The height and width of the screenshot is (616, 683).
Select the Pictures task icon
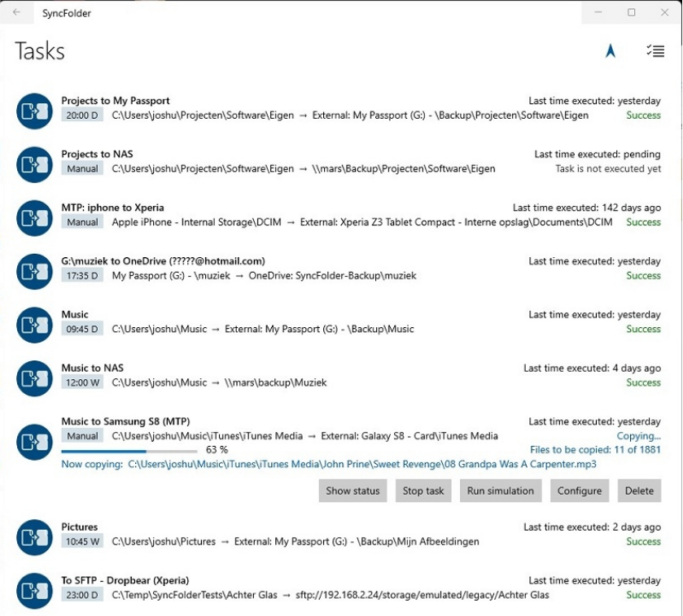click(34, 537)
